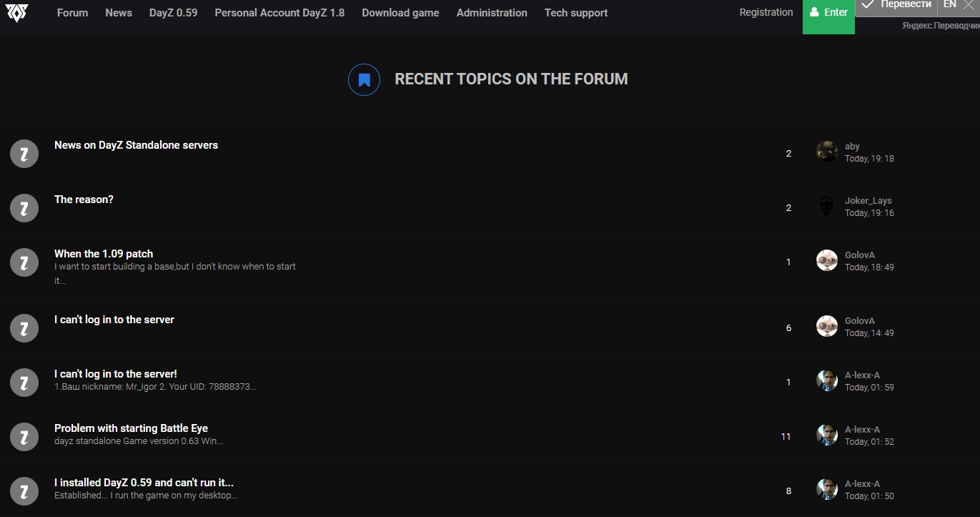
Task: Click the Registration link
Action: [x=766, y=12]
